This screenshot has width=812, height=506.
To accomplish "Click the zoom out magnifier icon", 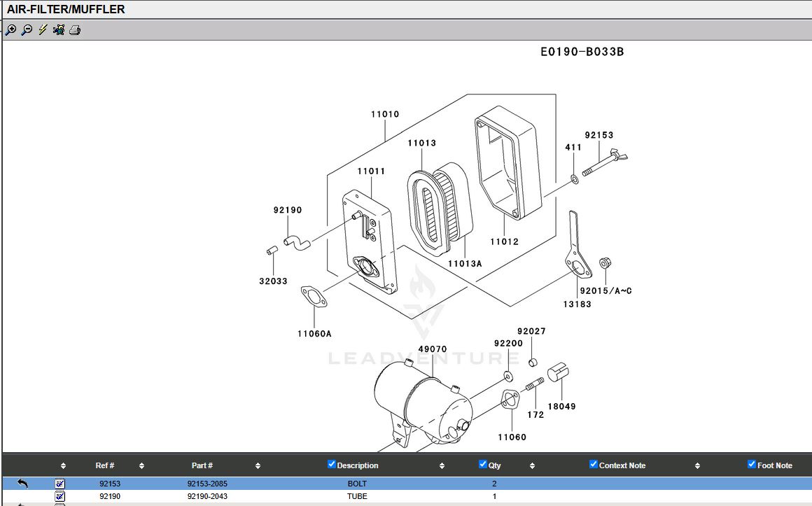I will (x=27, y=30).
